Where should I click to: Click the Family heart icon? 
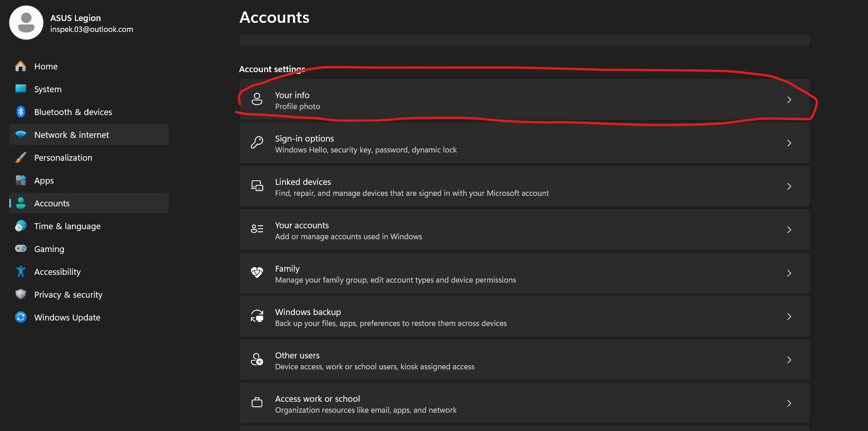coord(257,273)
